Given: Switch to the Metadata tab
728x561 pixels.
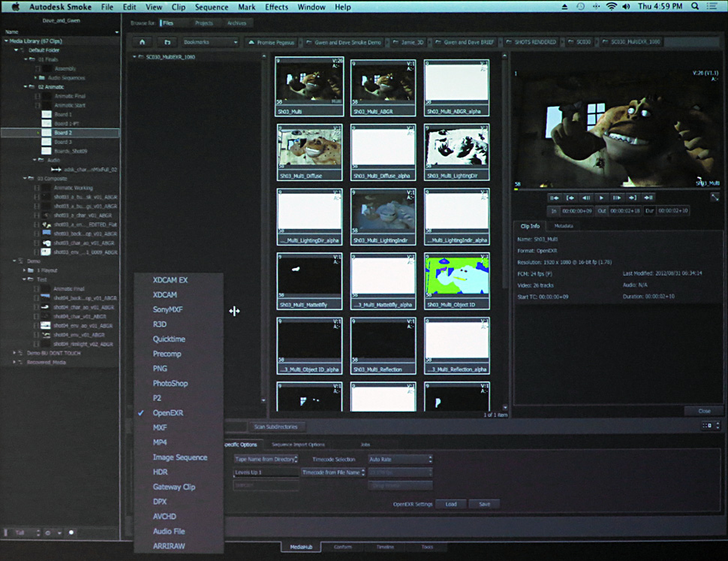Looking at the screenshot, I should click(x=564, y=226).
